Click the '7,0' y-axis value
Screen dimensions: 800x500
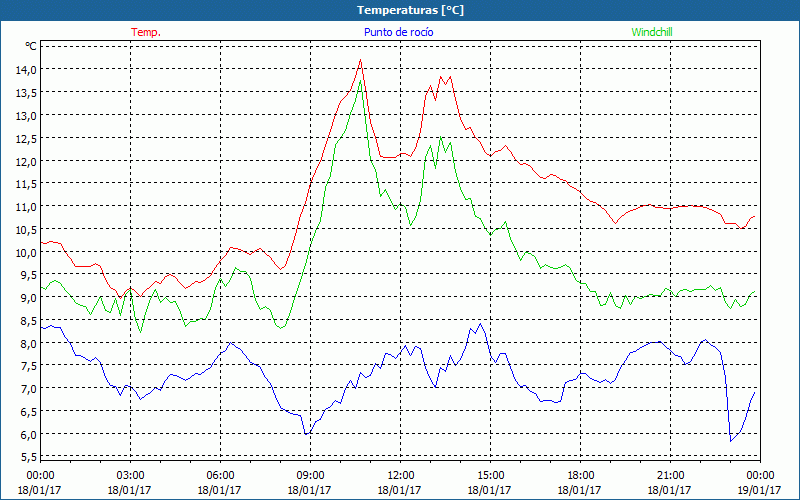pyautogui.click(x=29, y=390)
